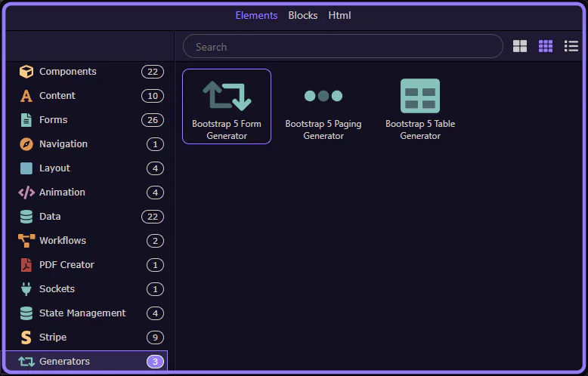The width and height of the screenshot is (588, 376).
Task: Open the Layout category
Action: 54,168
